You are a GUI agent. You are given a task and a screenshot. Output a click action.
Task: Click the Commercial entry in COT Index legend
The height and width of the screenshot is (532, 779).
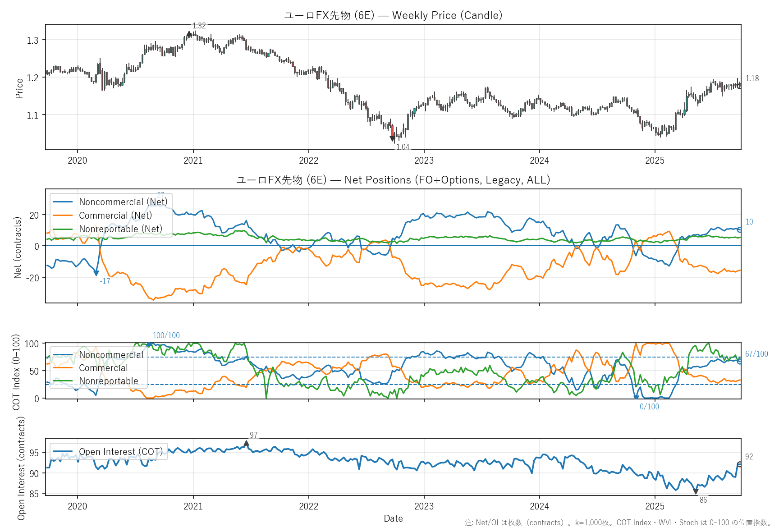[103, 368]
